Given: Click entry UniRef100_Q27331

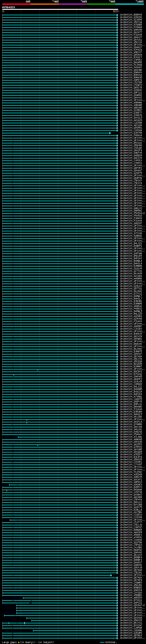Looking at the screenshot, I should pyautogui.click(x=131, y=271).
